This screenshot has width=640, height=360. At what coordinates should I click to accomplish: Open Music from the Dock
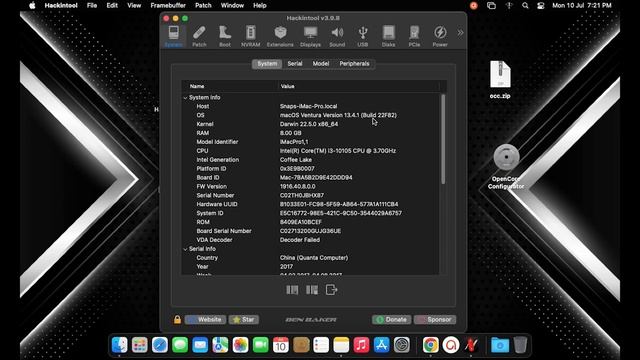361,345
